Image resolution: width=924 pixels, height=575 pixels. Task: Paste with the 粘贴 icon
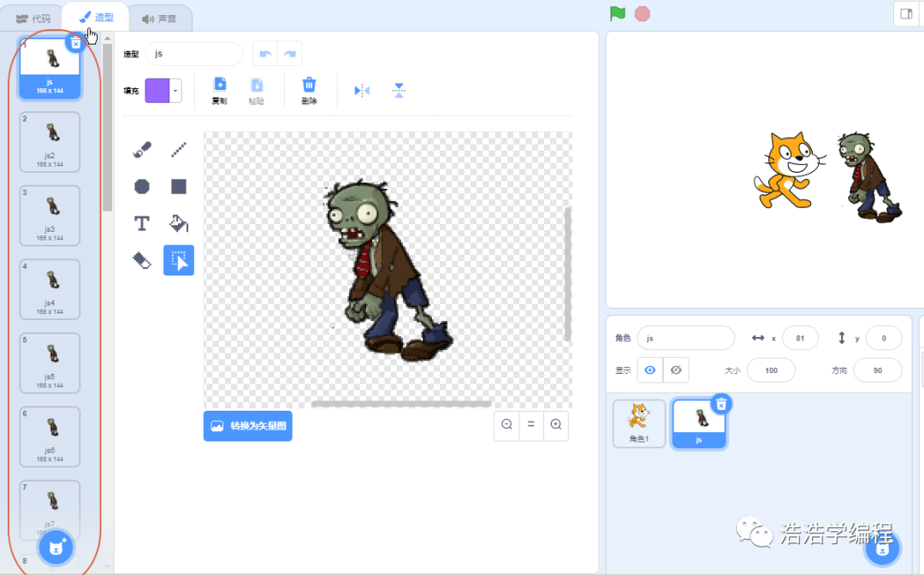[257, 90]
